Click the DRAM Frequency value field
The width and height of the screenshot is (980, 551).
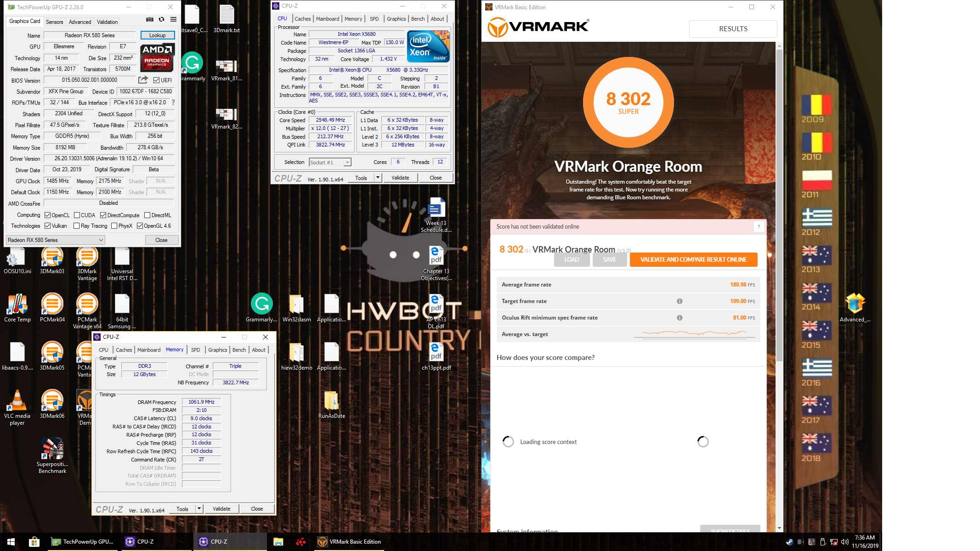[201, 402]
